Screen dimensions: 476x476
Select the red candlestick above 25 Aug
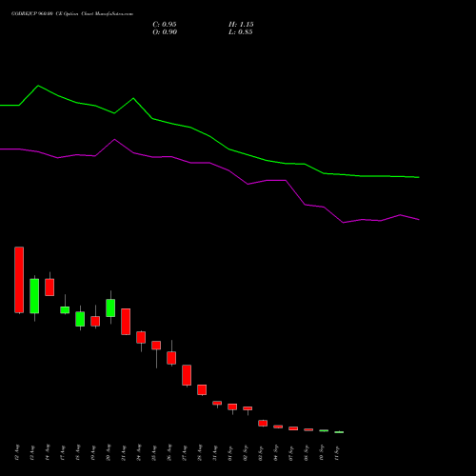(156, 346)
